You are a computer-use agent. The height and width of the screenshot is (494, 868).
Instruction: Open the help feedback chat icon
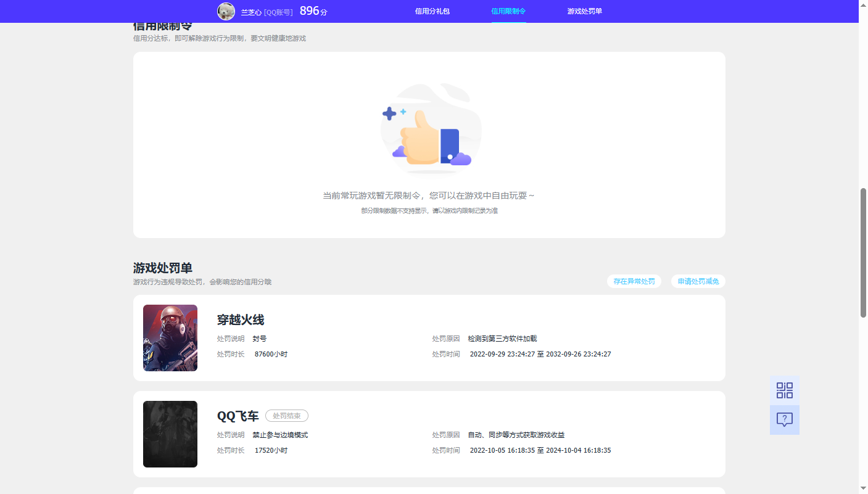(785, 420)
